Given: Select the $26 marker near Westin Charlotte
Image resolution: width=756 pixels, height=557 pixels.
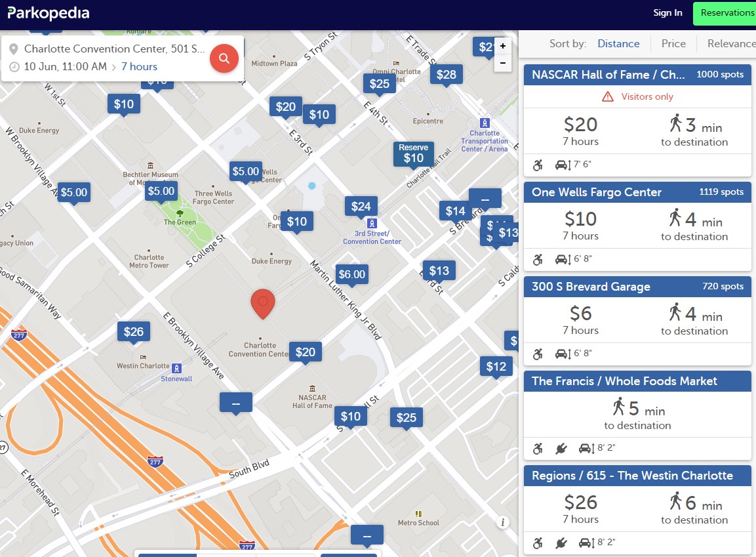Looking at the screenshot, I should pos(134,331).
